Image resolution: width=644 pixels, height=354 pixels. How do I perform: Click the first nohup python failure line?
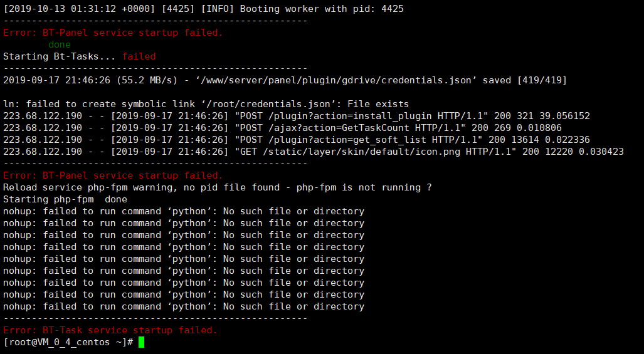click(184, 211)
